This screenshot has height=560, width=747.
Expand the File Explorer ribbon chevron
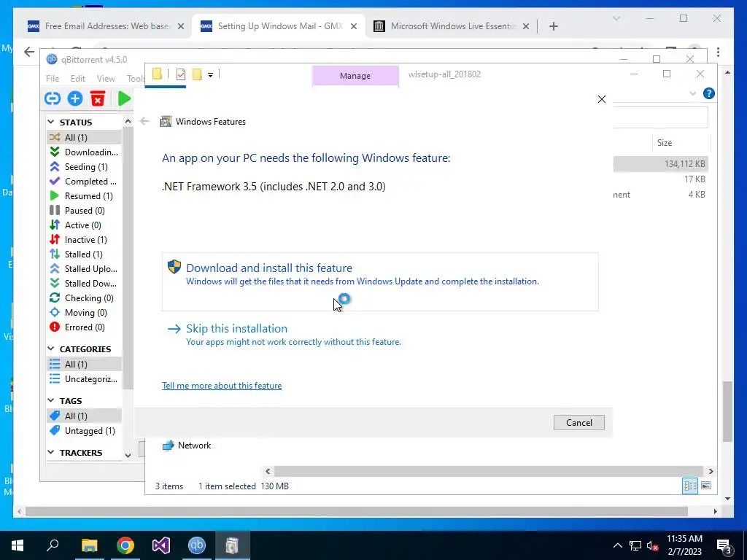click(x=693, y=94)
